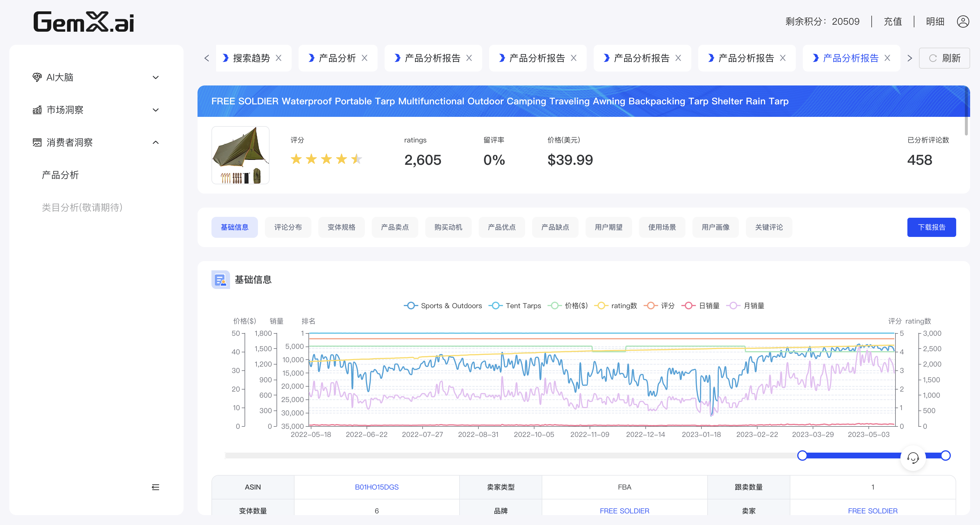Toggle 日销量 legend series
980x525 pixels.
(701, 306)
